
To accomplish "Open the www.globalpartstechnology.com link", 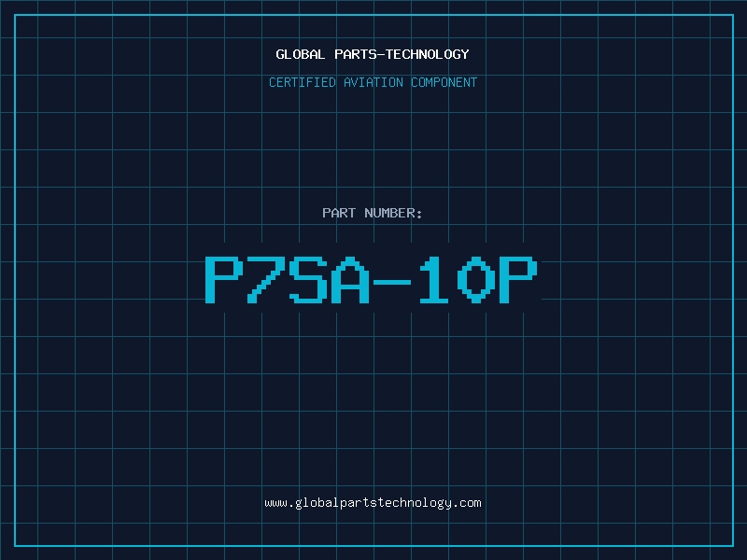I will tap(373, 503).
